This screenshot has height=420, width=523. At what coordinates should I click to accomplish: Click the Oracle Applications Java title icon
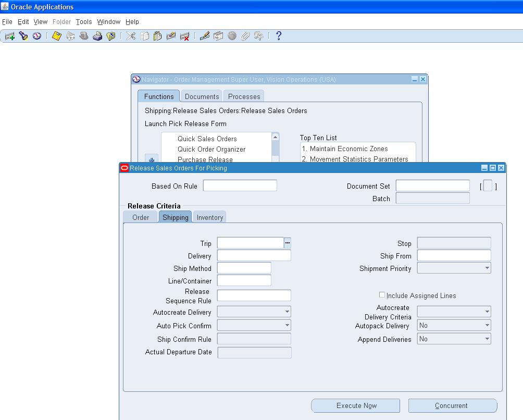pyautogui.click(x=5, y=6)
